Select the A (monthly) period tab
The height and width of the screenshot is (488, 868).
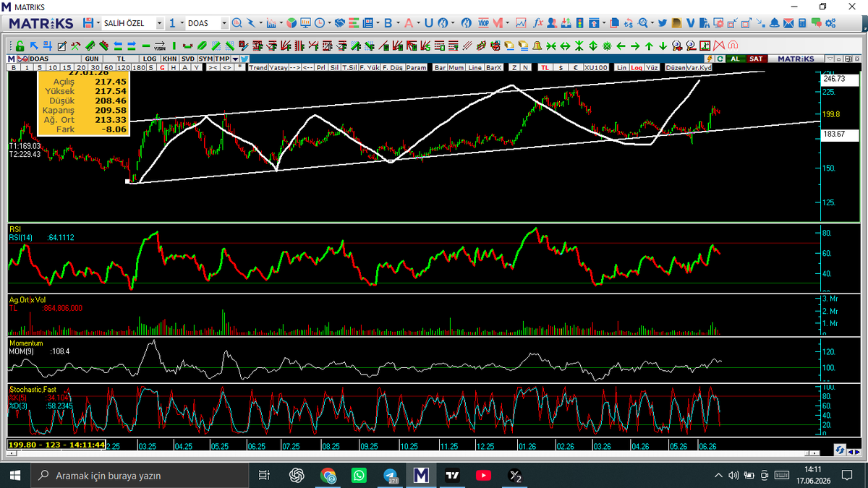tap(184, 67)
